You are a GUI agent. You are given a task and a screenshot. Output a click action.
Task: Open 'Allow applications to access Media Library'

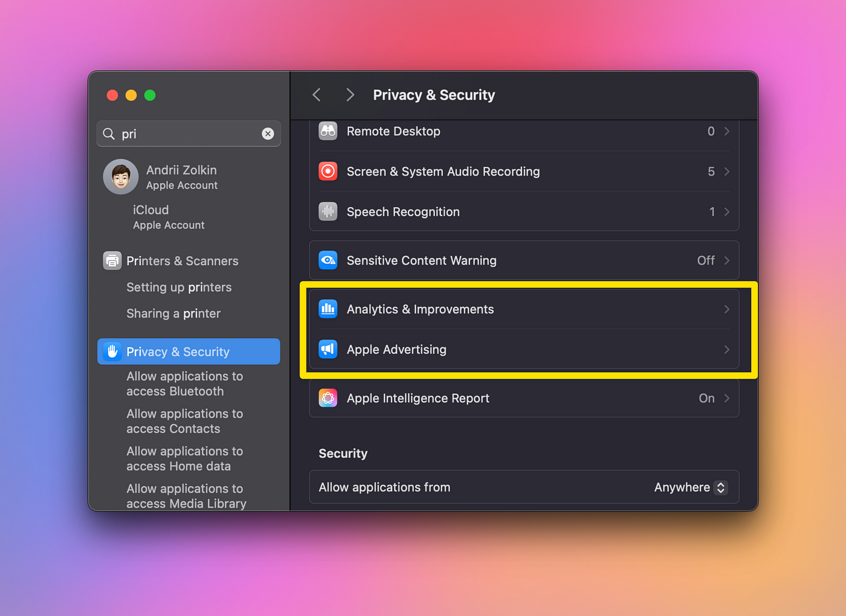(186, 496)
